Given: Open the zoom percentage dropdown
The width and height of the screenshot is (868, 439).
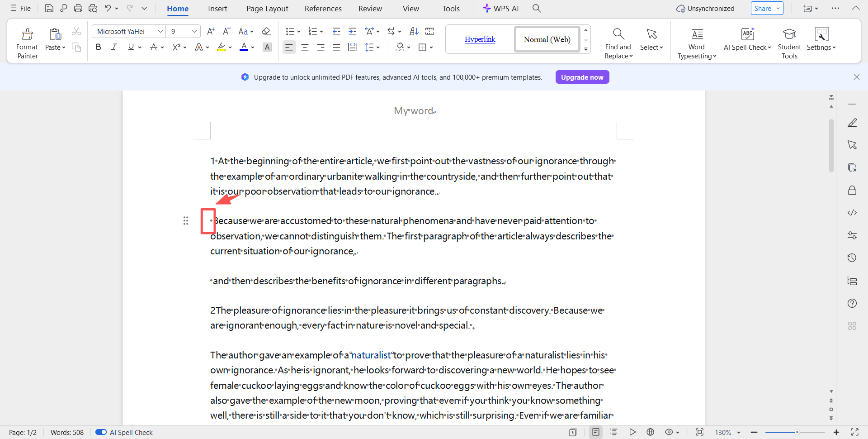Looking at the screenshot, I should (x=739, y=433).
